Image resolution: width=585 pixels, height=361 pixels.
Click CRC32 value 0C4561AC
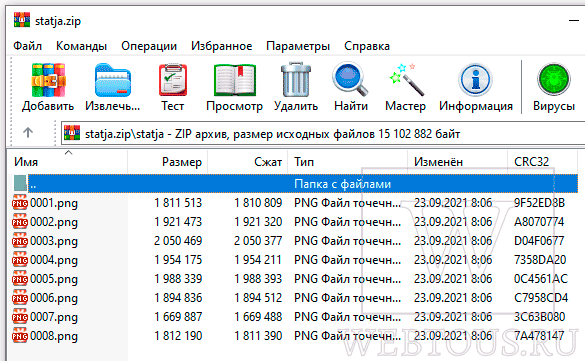tap(541, 279)
